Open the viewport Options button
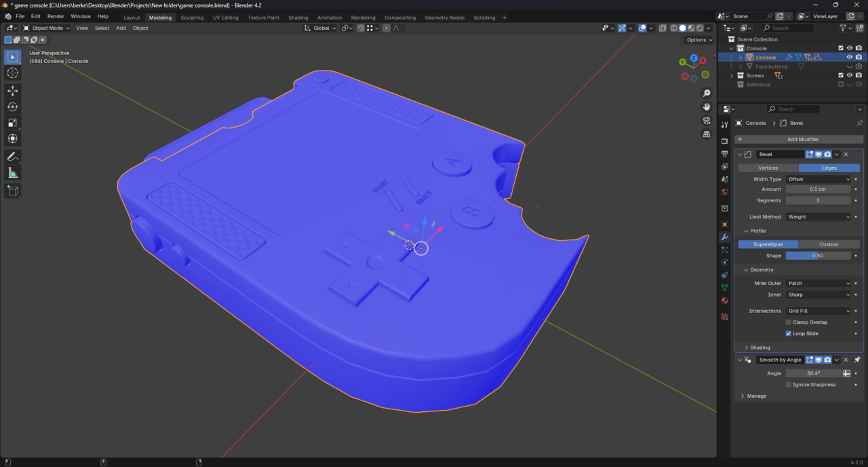 [x=698, y=39]
